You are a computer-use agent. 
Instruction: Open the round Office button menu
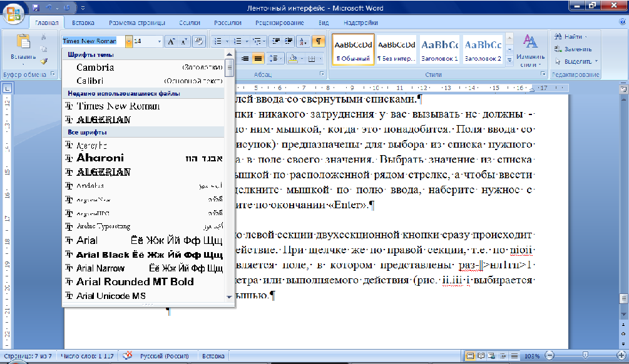14,14
